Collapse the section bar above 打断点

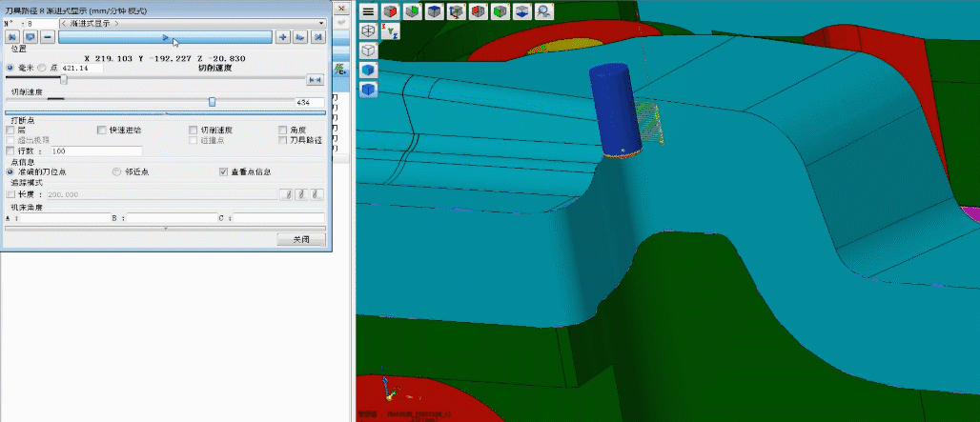click(x=165, y=113)
